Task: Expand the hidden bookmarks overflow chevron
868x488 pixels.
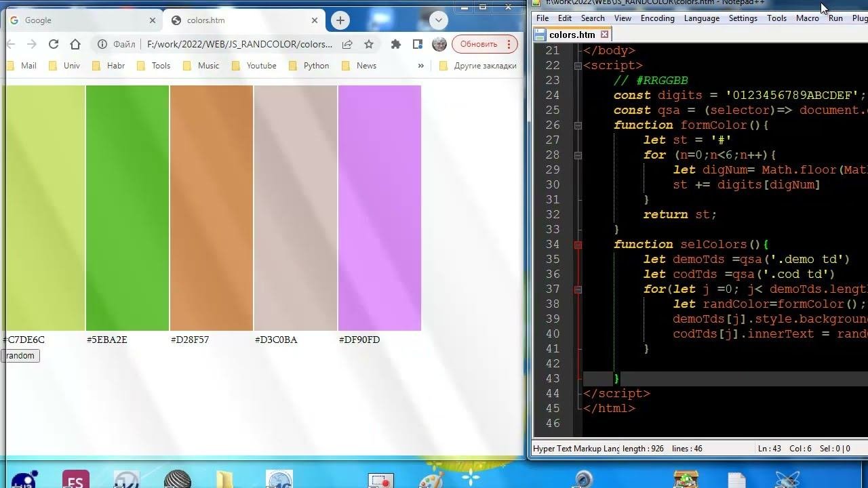Action: click(x=420, y=66)
